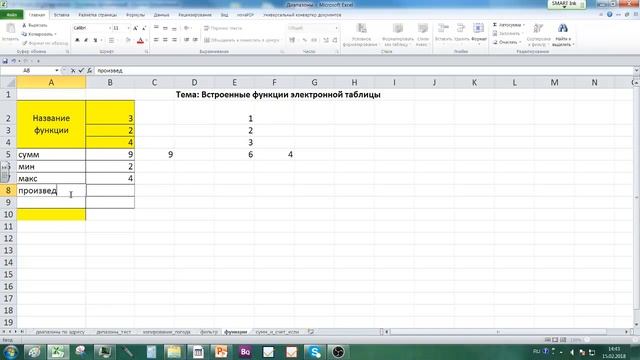The height and width of the screenshot is (360, 640).
Task: Click the Paste (Вставить) clipboard icon
Action: coord(10,29)
